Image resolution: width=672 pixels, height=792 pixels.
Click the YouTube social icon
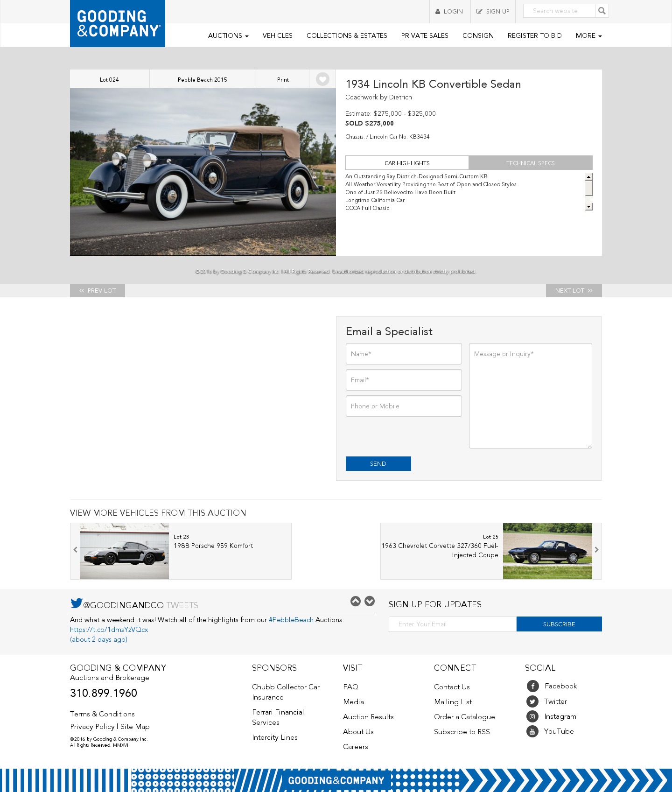click(x=532, y=731)
